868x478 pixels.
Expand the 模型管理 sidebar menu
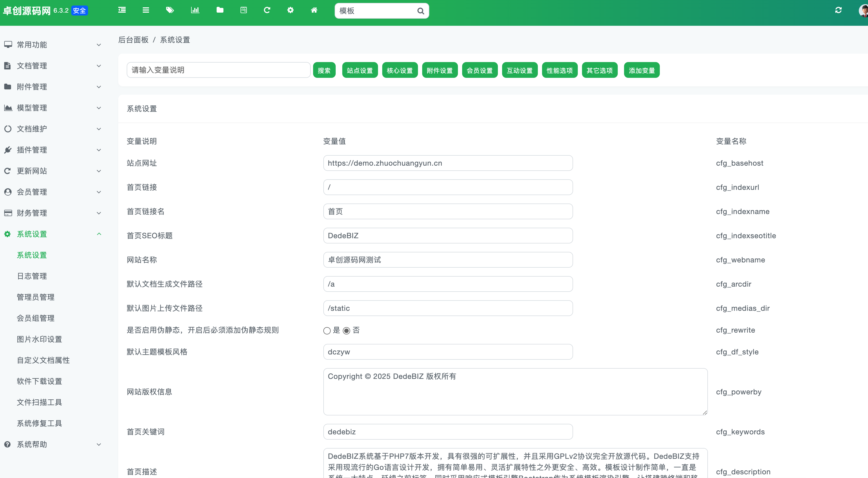tap(53, 108)
